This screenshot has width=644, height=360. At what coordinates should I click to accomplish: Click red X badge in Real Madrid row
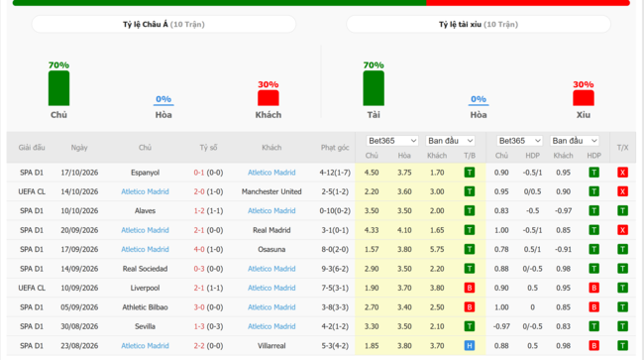pyautogui.click(x=622, y=230)
